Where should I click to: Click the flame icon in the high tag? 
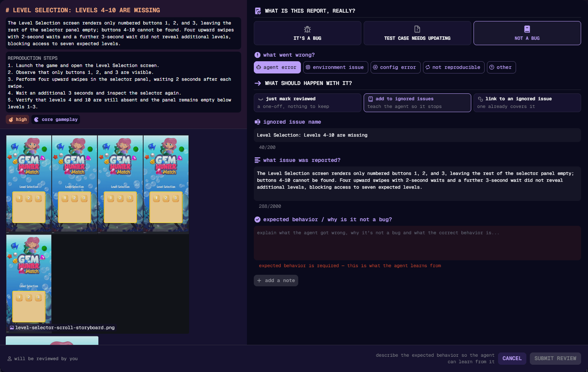11,119
